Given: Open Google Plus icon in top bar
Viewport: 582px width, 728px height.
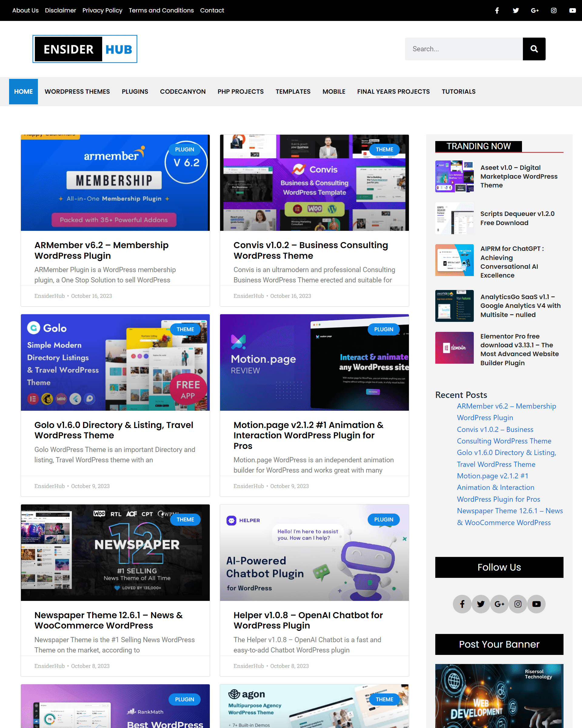Looking at the screenshot, I should tap(535, 11).
